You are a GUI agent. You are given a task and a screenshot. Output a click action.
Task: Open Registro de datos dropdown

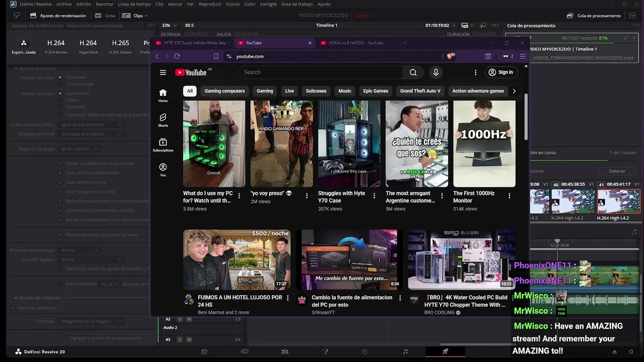click(x=79, y=149)
